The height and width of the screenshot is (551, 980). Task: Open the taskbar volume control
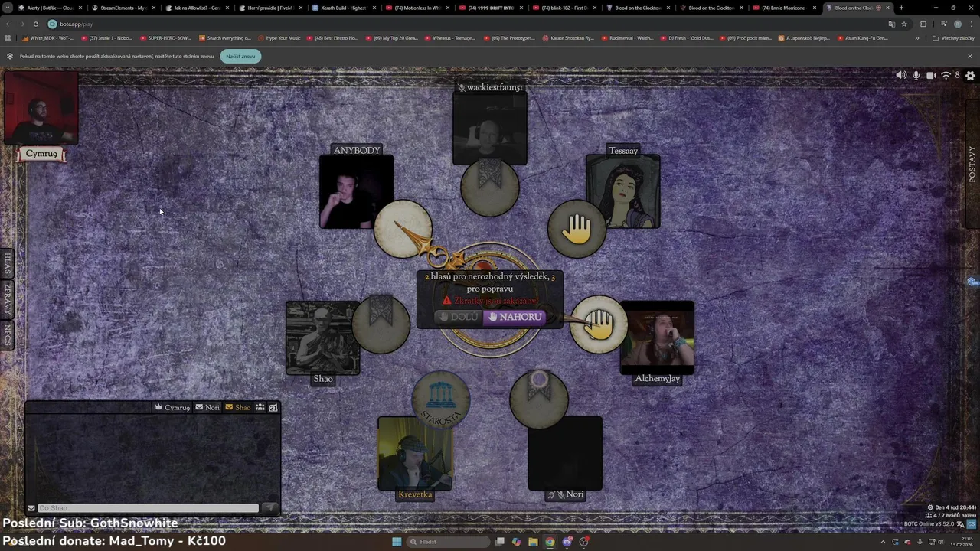click(941, 542)
